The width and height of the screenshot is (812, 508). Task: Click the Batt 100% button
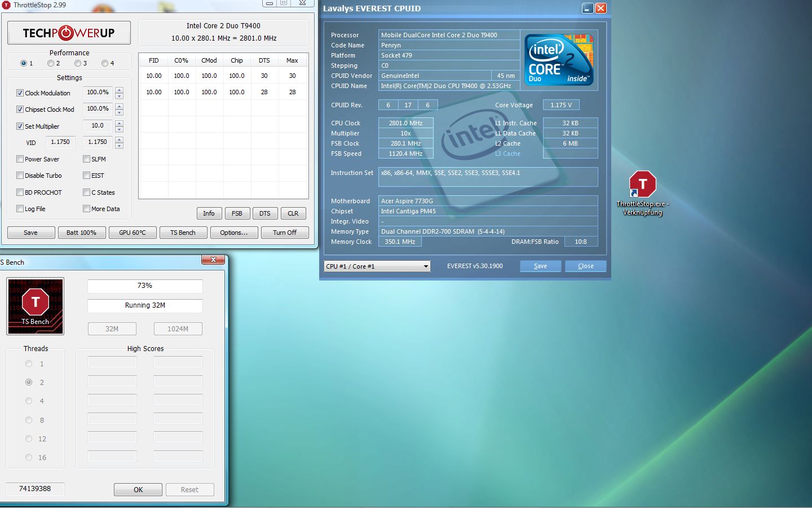82,233
